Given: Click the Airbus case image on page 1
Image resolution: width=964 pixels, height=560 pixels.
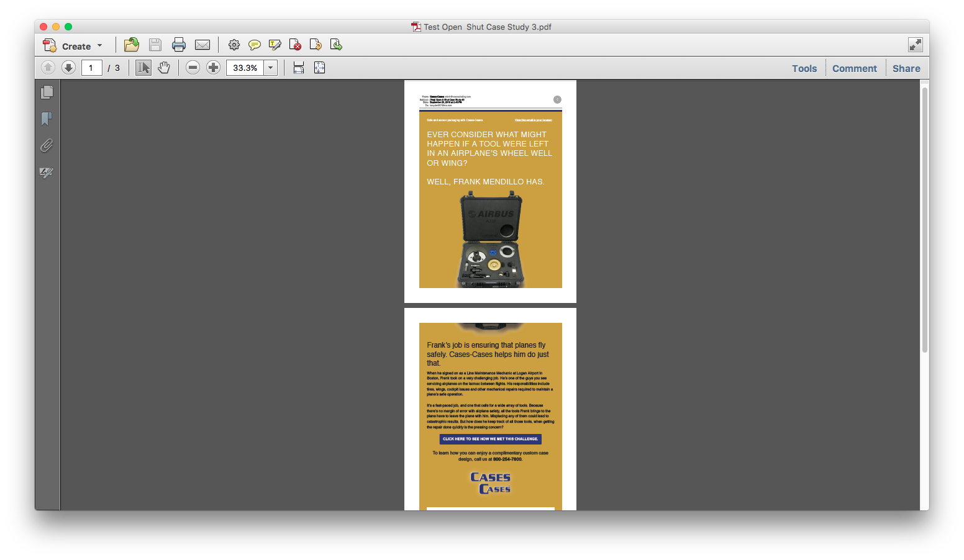Looking at the screenshot, I should coord(491,240).
